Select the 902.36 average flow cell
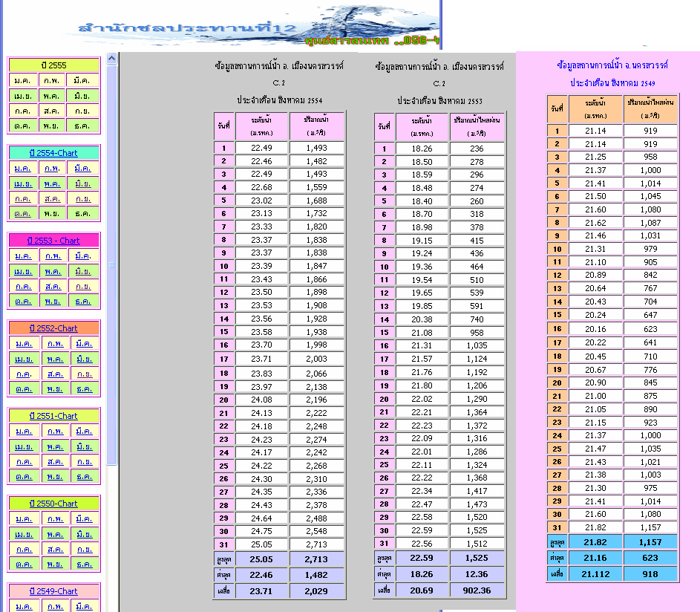 click(x=477, y=590)
